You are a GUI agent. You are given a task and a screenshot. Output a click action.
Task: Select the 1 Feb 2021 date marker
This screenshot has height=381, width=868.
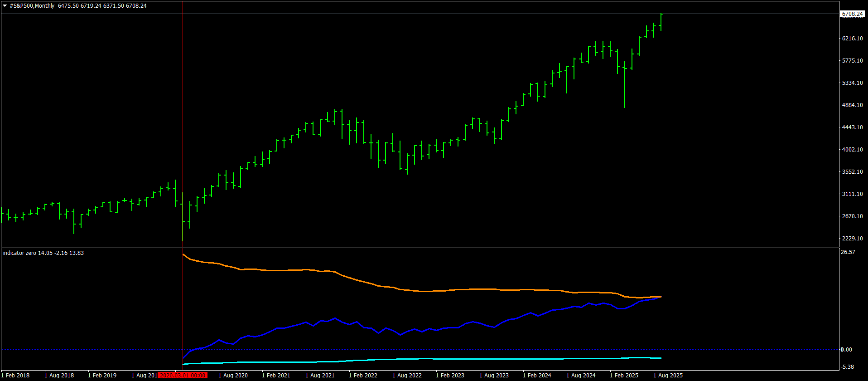(x=276, y=375)
